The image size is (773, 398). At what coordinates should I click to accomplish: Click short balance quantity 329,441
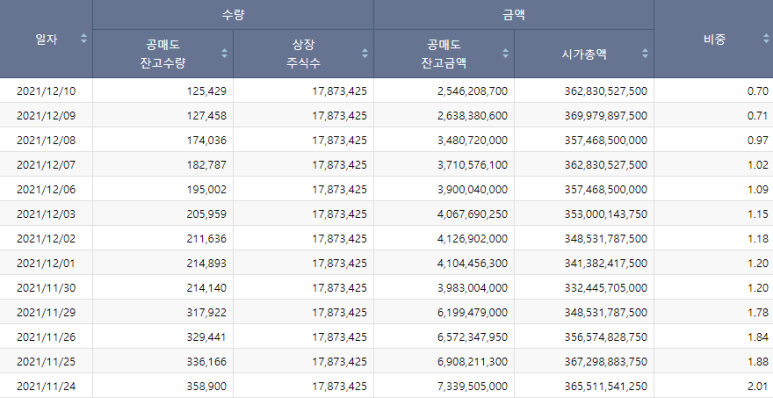click(207, 337)
